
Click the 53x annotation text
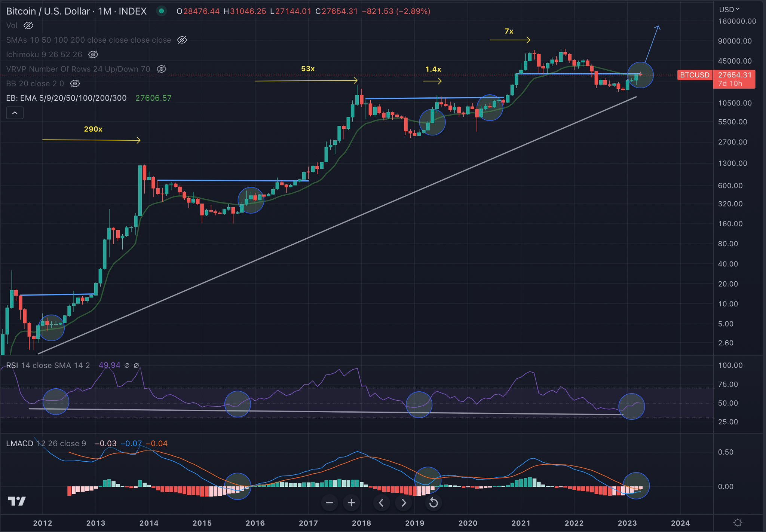[x=308, y=69]
